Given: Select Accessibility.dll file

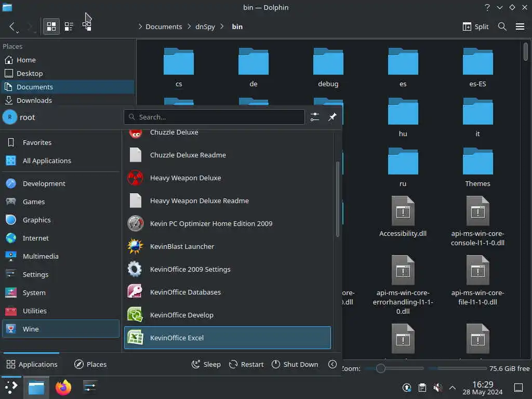Looking at the screenshot, I should [x=403, y=217].
